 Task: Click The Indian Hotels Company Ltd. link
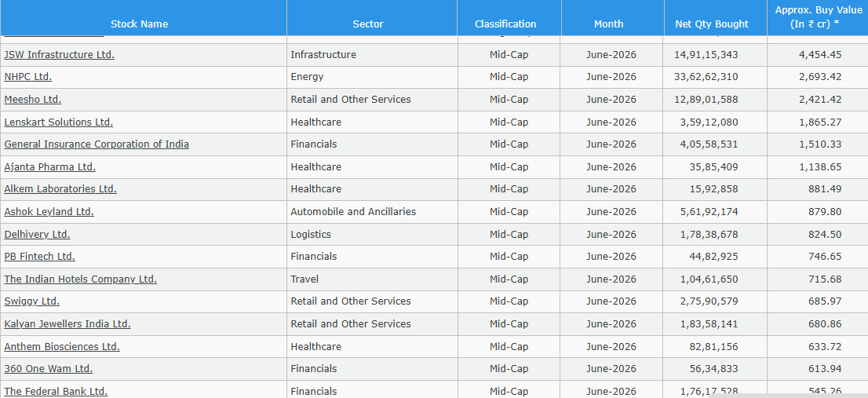[x=80, y=279]
